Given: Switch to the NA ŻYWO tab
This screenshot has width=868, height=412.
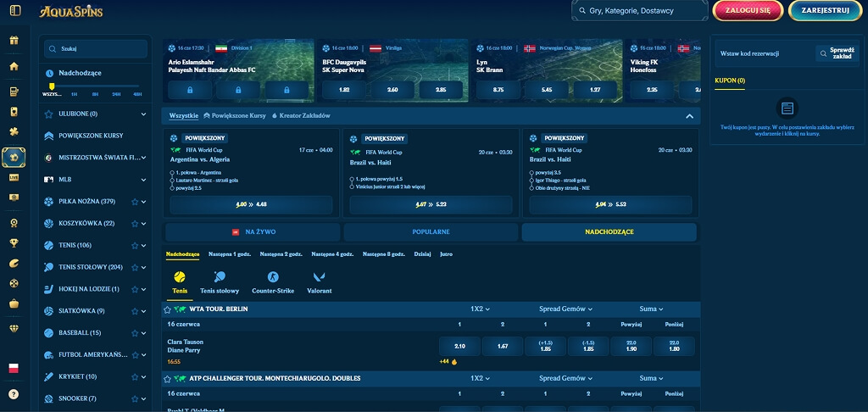Looking at the screenshot, I should pos(253,232).
